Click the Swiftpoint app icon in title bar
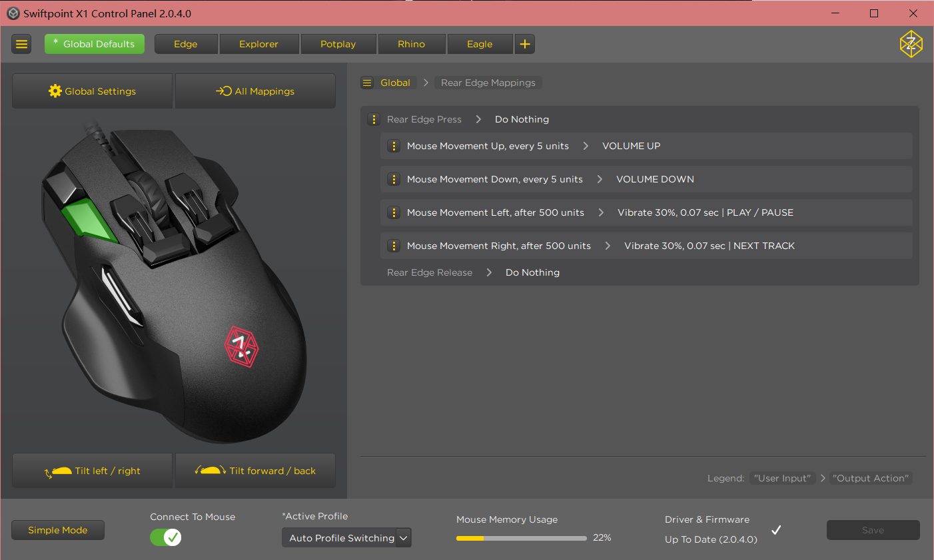The height and width of the screenshot is (560, 934). point(13,13)
